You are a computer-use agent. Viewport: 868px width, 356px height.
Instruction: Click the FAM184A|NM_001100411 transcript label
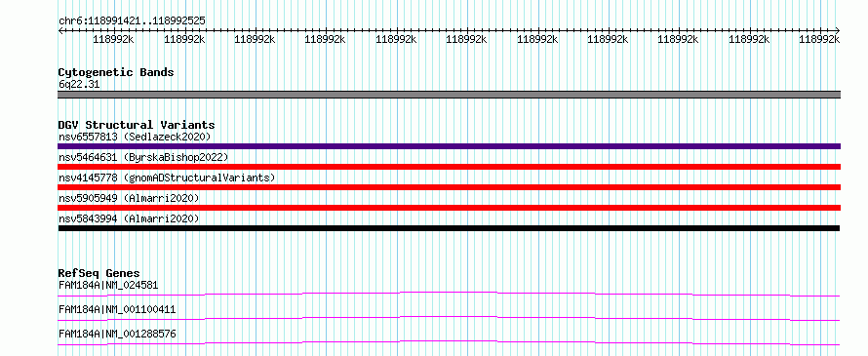(x=117, y=309)
